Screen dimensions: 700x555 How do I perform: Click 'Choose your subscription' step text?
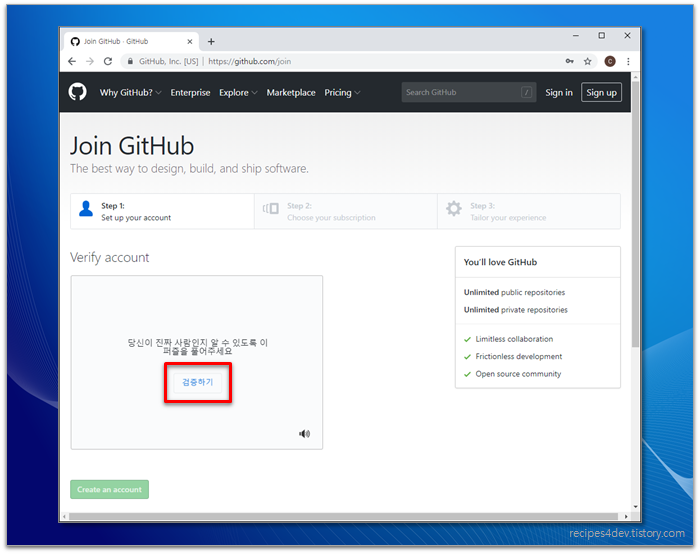(331, 217)
